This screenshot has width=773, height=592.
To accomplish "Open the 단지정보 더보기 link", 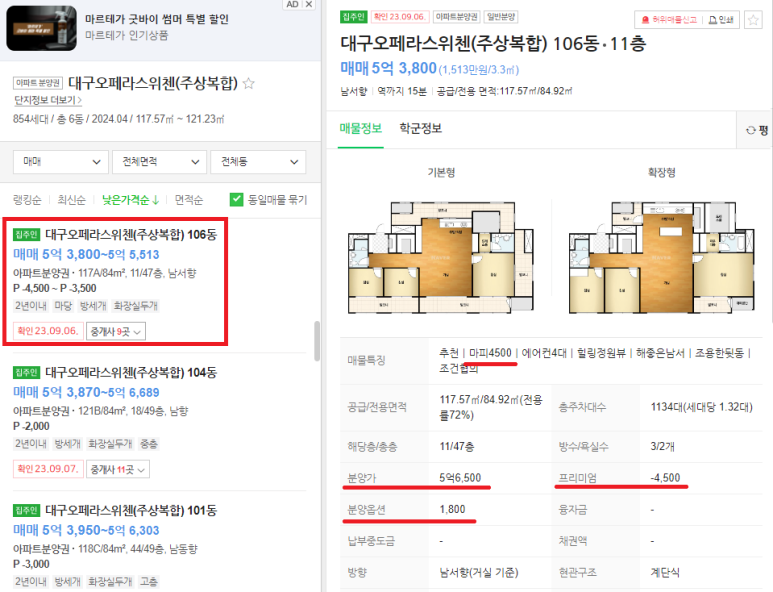I will [48, 100].
